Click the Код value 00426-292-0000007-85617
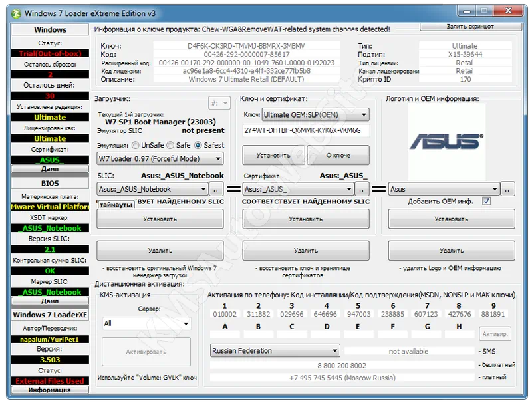The width and height of the screenshot is (532, 405). point(247,55)
